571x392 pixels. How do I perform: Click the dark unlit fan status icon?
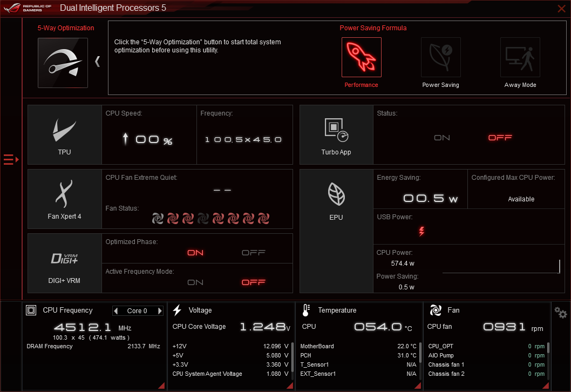(203, 218)
